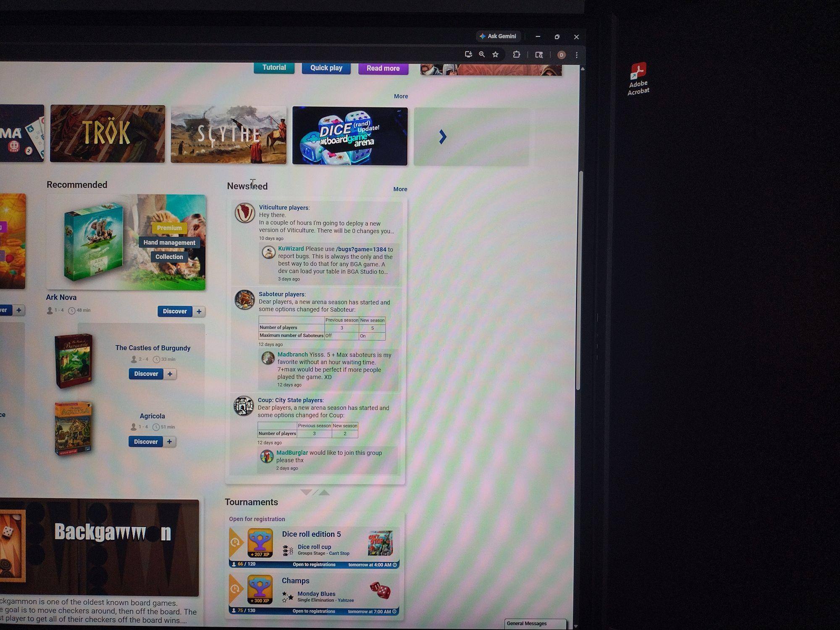This screenshot has height=630, width=840.
Task: Click Discover for Ark Nova
Action: point(175,311)
